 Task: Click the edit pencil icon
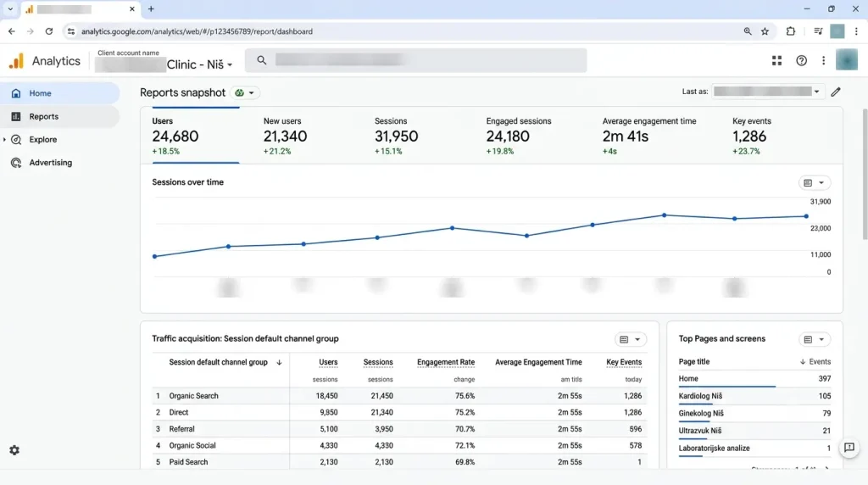[835, 92]
